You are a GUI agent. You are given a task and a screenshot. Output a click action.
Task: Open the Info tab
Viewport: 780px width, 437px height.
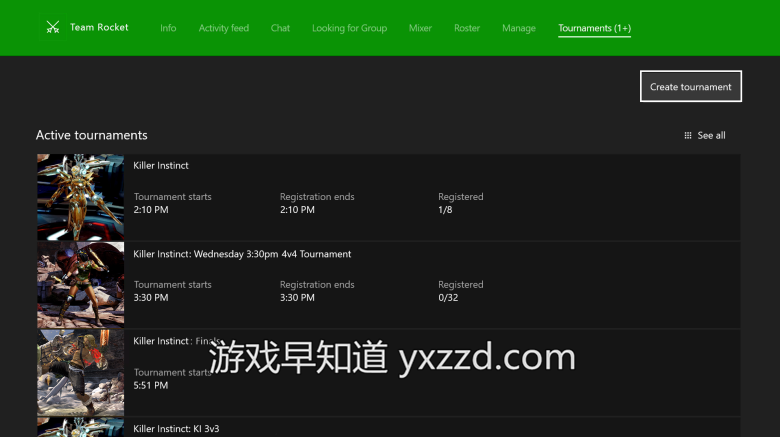pyautogui.click(x=168, y=28)
